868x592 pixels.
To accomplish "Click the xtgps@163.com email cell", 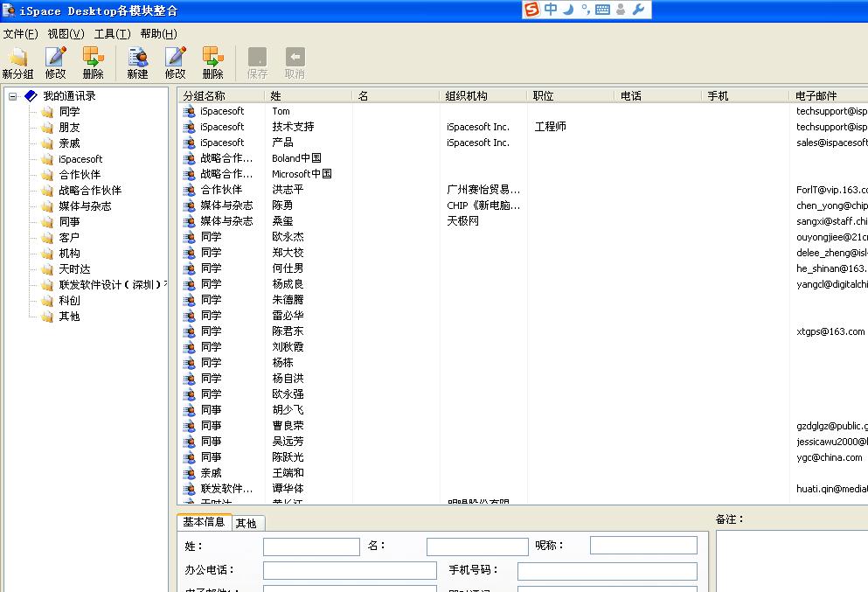I will 830,331.
